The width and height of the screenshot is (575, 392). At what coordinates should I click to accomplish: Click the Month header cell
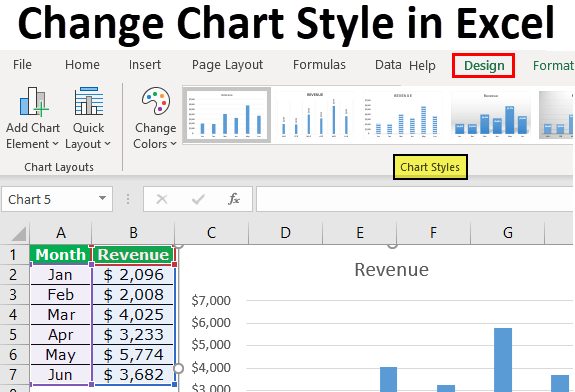pyautogui.click(x=61, y=254)
